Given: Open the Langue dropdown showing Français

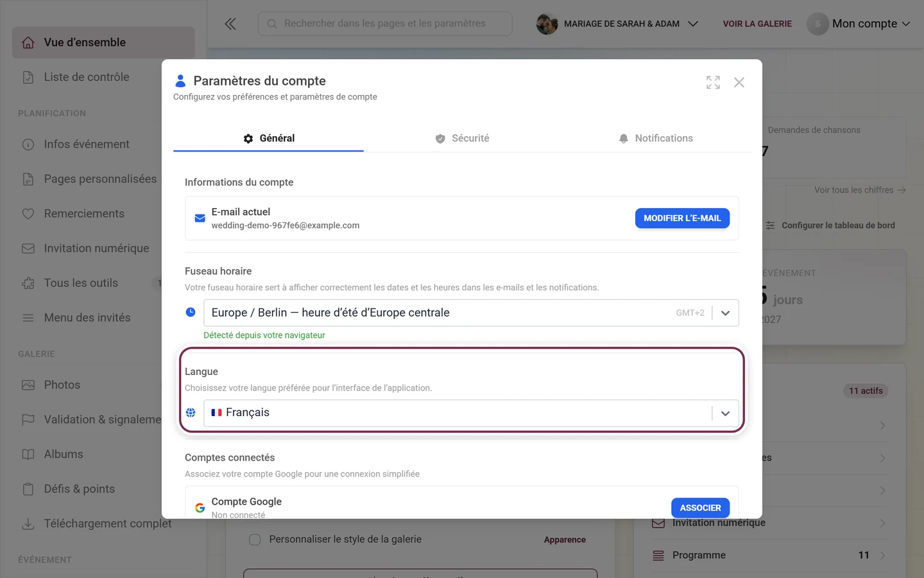Looking at the screenshot, I should (x=471, y=413).
